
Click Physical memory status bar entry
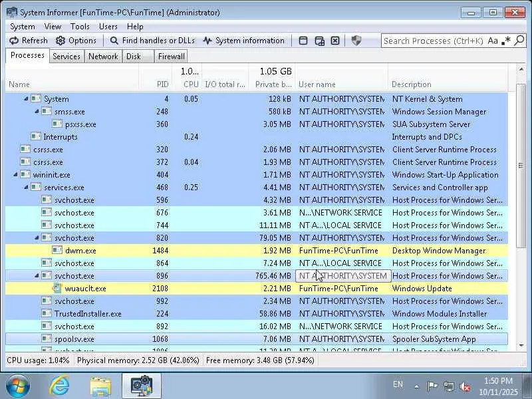(138, 360)
